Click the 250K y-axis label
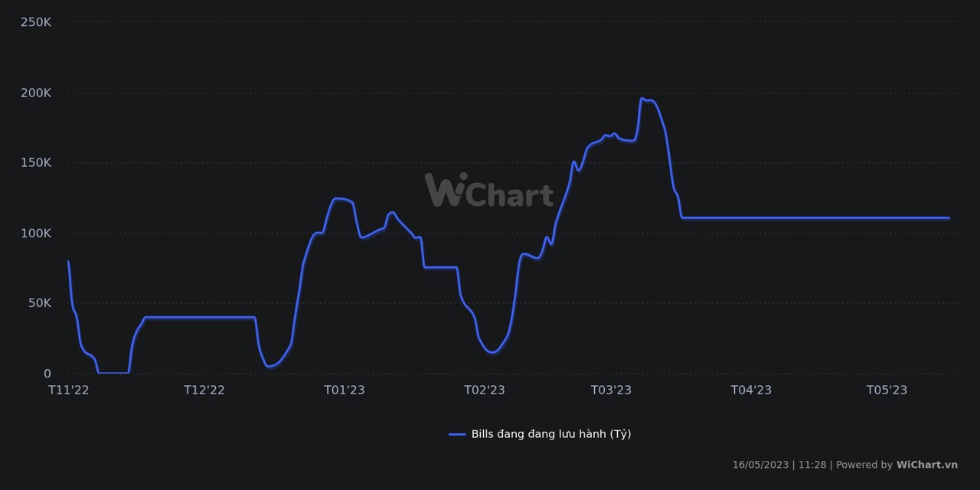 point(36,22)
